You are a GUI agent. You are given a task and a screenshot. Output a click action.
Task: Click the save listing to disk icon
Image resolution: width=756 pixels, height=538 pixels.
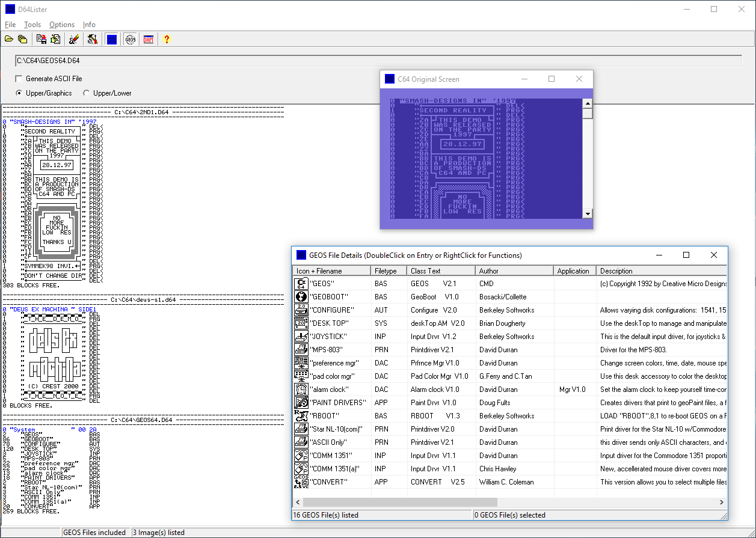(41, 40)
